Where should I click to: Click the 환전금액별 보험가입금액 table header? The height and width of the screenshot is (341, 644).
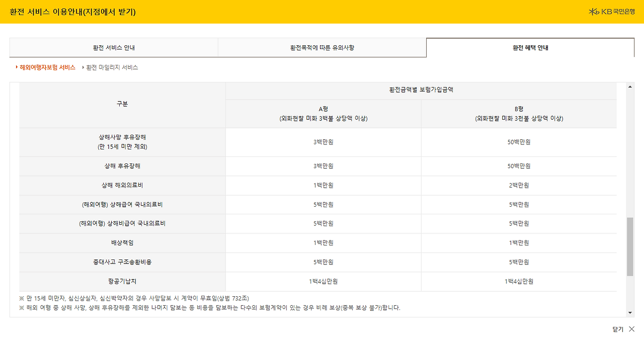point(421,91)
